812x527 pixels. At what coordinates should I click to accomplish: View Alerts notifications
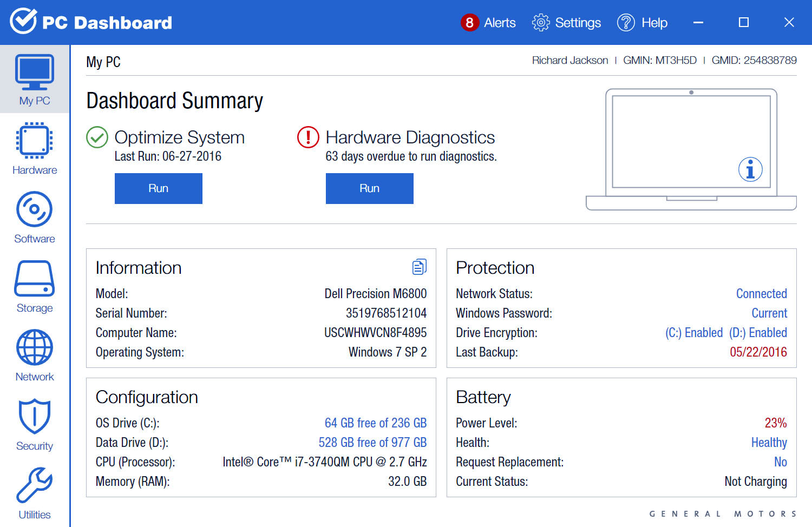(x=488, y=23)
